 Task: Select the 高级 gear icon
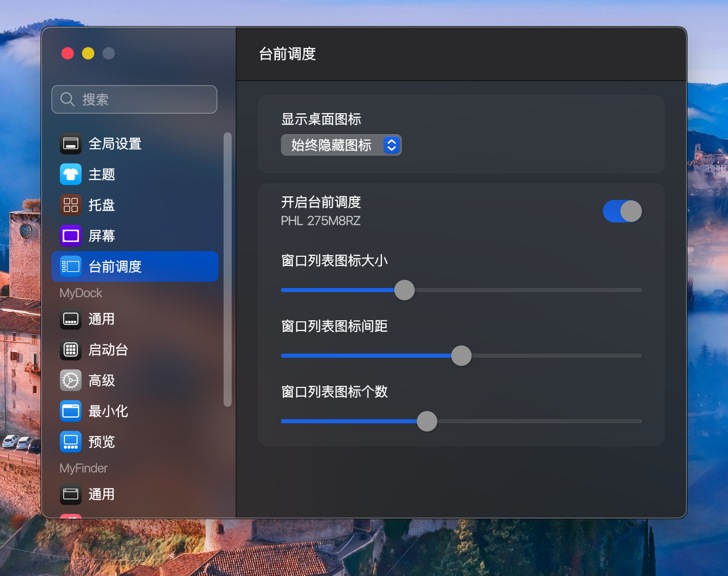[x=71, y=381]
